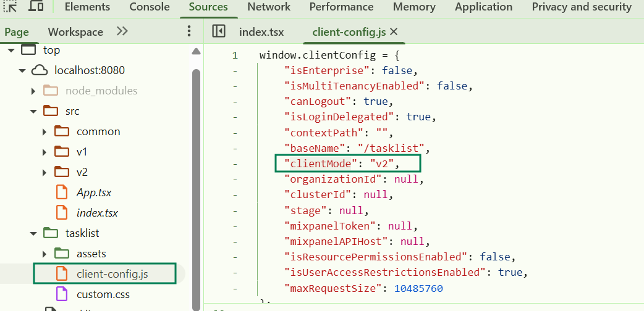Open the App.tsx file in tree
The image size is (644, 311).
pyautogui.click(x=93, y=193)
